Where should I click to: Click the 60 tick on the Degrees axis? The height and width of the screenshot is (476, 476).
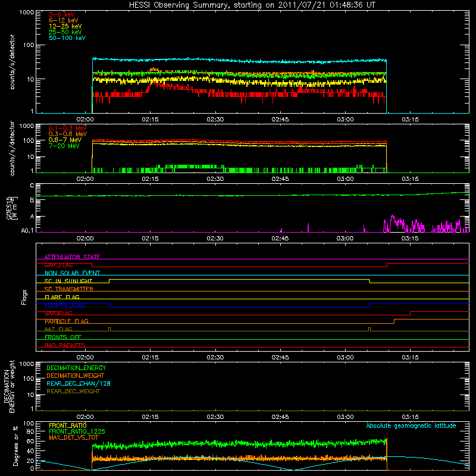pyautogui.click(x=30, y=441)
